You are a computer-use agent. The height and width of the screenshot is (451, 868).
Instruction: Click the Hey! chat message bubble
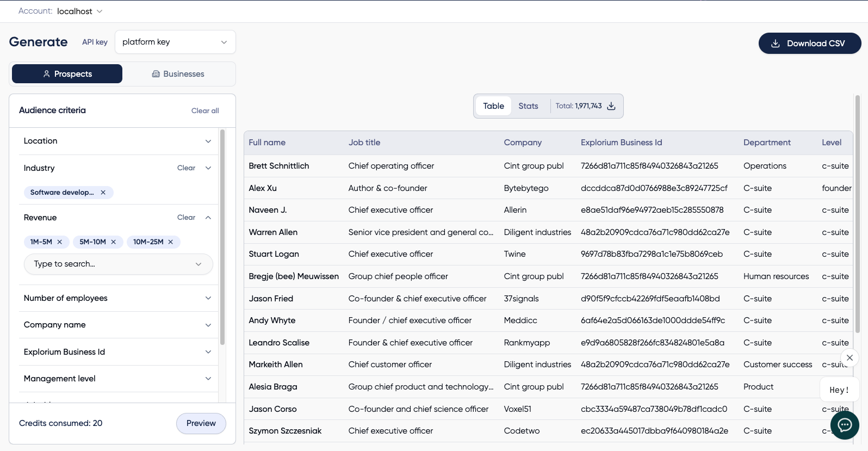tap(839, 390)
